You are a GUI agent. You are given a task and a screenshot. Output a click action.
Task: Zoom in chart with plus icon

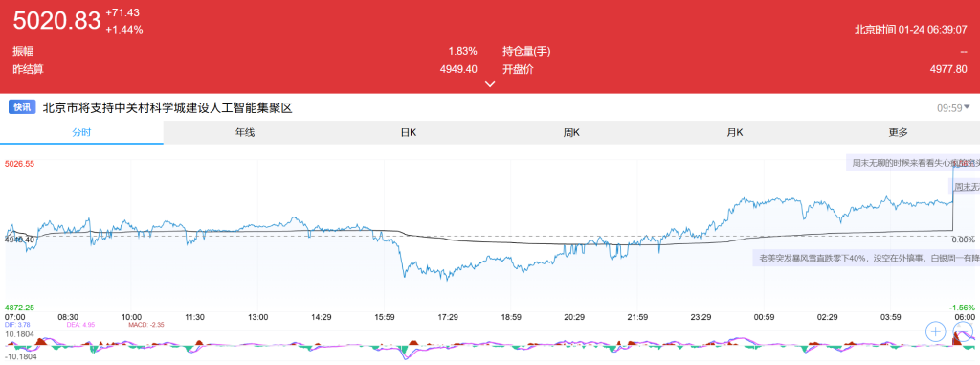(936, 331)
